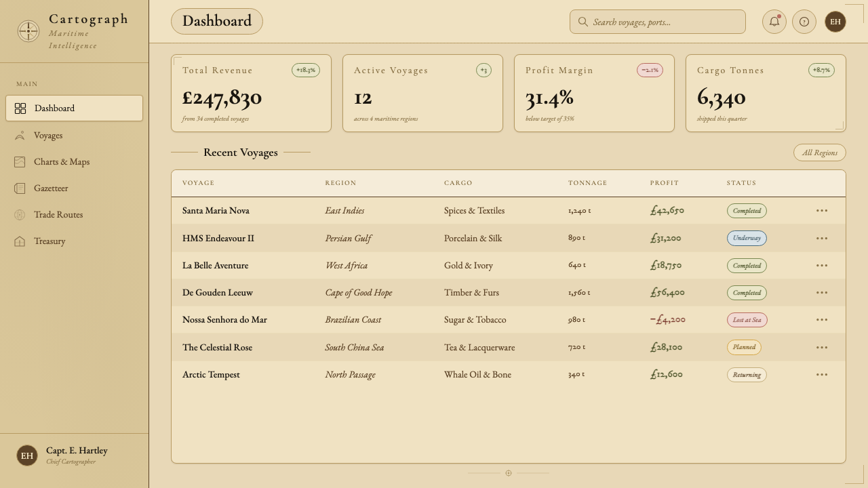Click the compass ornament below the table
The height and width of the screenshot is (488, 868).
coord(509,473)
